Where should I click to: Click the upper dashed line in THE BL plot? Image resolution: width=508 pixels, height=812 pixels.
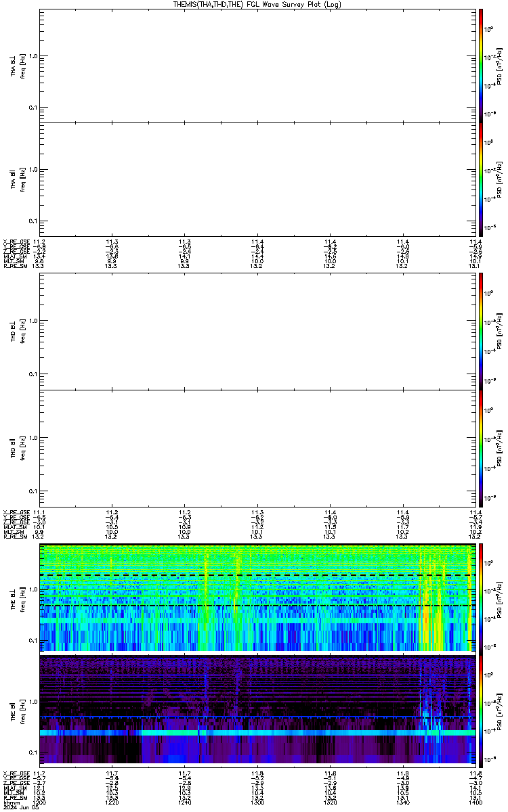256,575
